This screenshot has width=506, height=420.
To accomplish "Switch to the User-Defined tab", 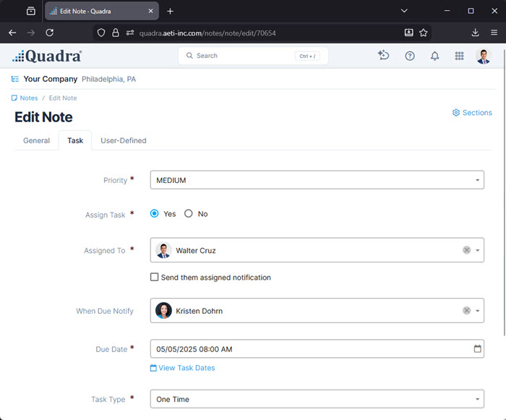I will point(124,141).
